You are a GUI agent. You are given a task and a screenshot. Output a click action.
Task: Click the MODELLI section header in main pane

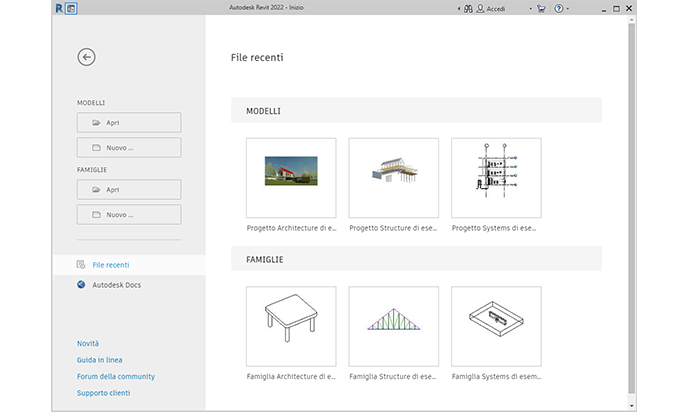point(416,111)
